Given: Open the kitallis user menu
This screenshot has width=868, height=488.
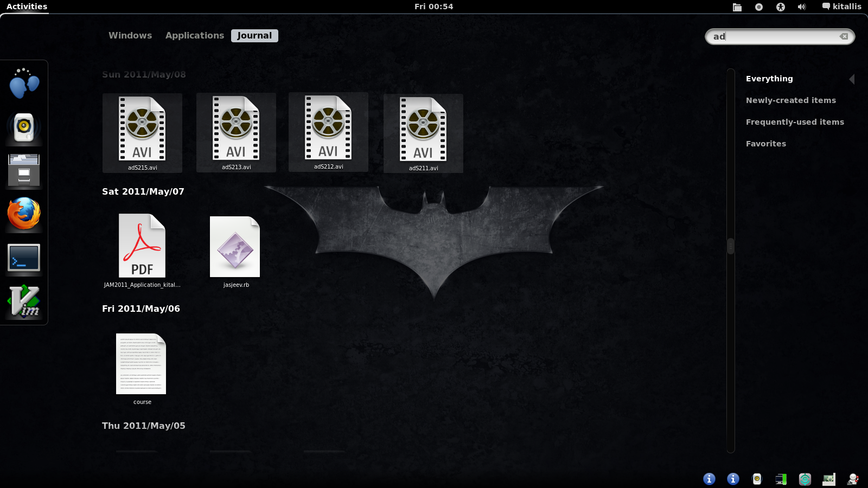Looking at the screenshot, I should 841,7.
